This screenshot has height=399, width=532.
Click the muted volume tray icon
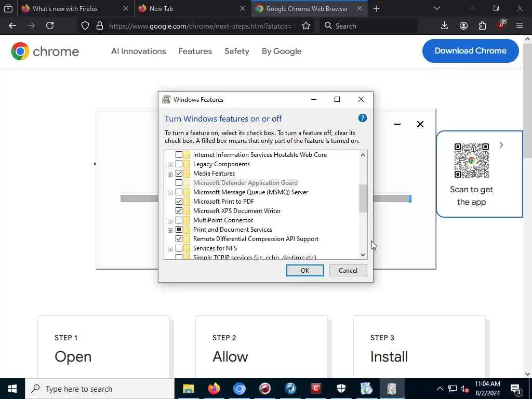point(464,389)
